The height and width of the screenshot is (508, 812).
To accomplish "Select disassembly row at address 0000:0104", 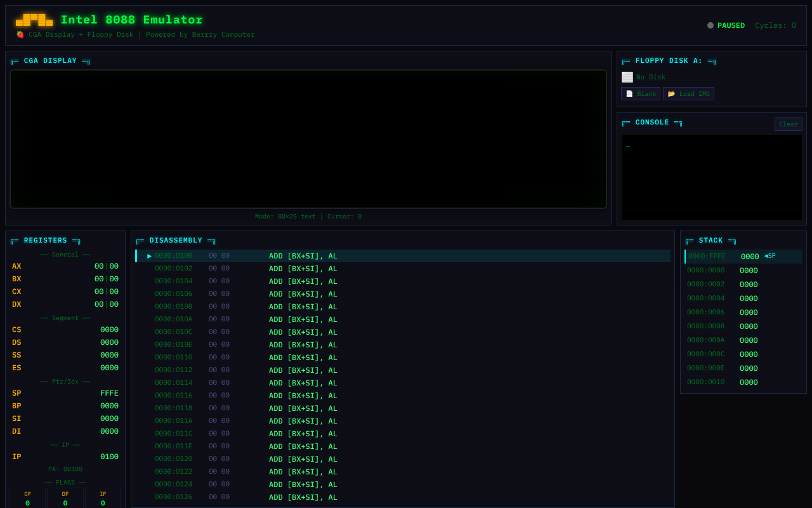I will tap(403, 281).
